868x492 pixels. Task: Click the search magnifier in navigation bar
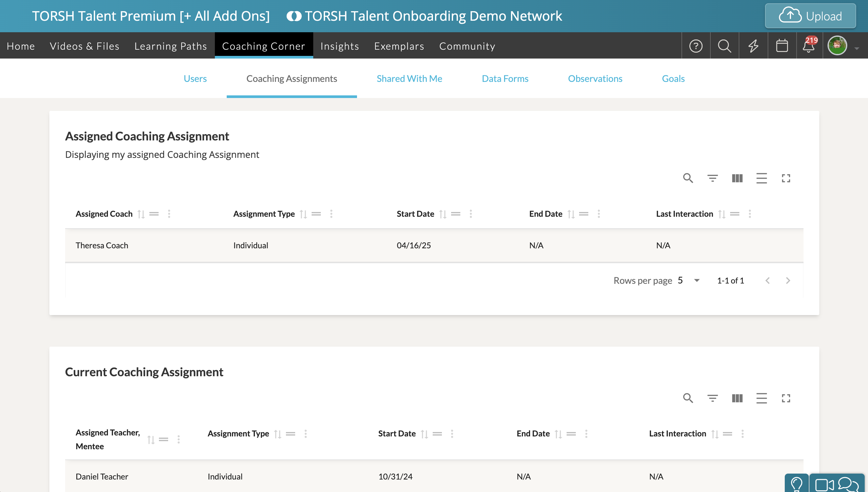click(x=724, y=46)
